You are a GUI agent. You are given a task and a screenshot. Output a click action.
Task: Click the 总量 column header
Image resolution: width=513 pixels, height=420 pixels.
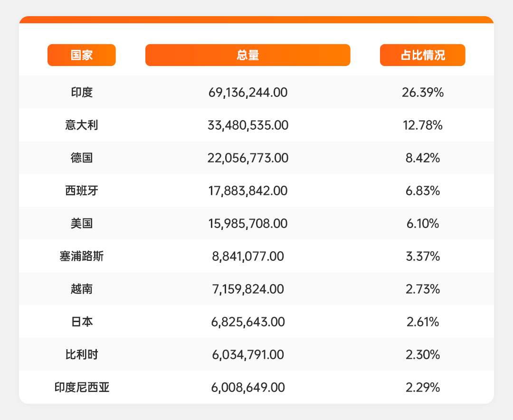(247, 55)
